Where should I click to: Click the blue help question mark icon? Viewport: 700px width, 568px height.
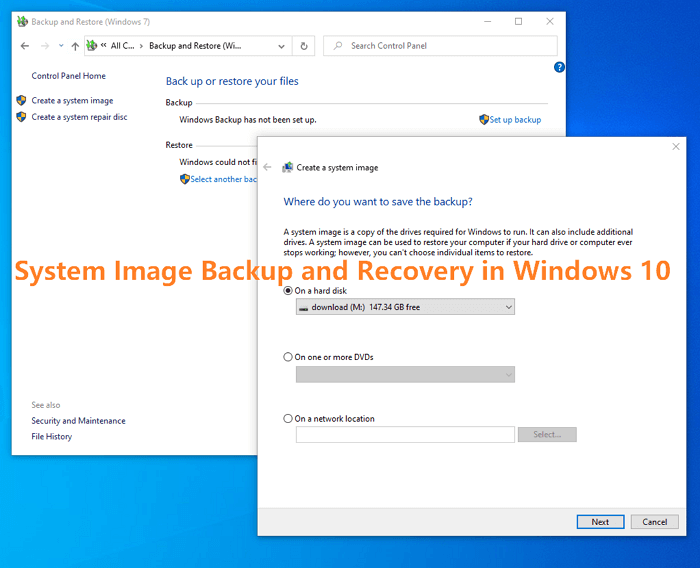click(x=559, y=67)
